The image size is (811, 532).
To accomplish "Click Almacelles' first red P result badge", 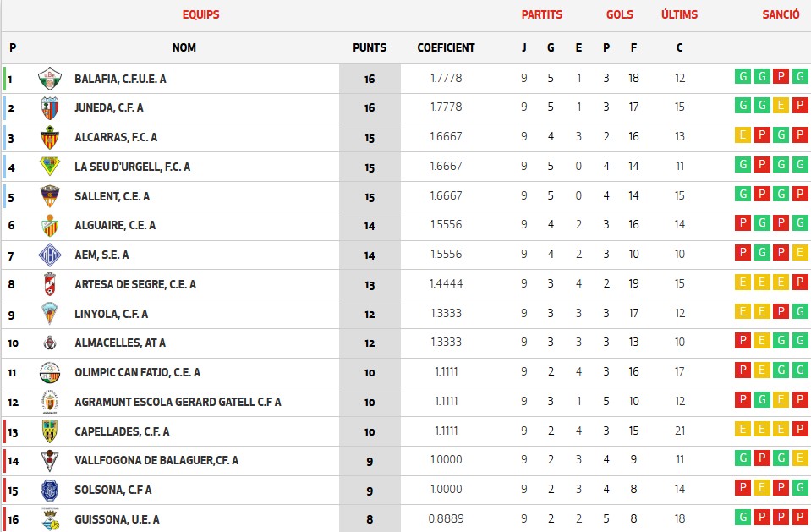I will [x=743, y=343].
